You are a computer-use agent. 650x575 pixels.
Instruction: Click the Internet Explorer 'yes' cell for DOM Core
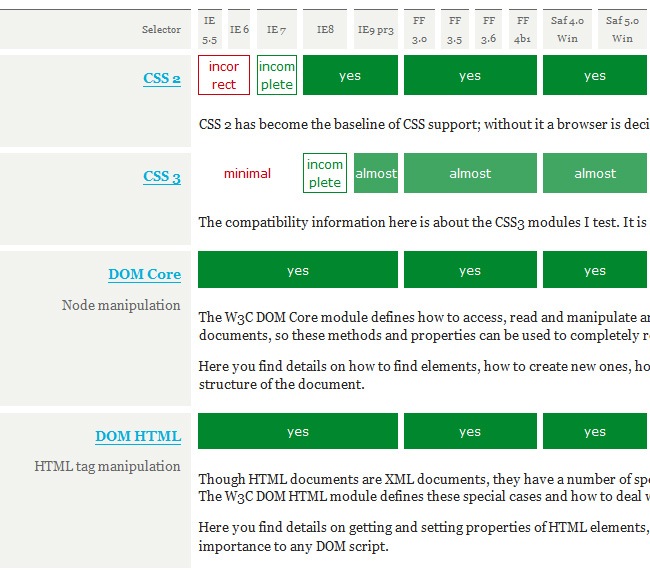click(x=298, y=271)
